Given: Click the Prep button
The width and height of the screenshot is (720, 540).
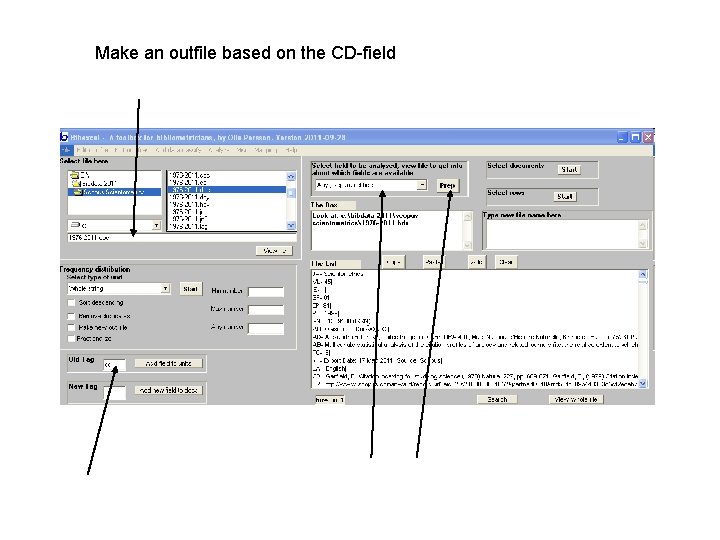Looking at the screenshot, I should (x=446, y=186).
